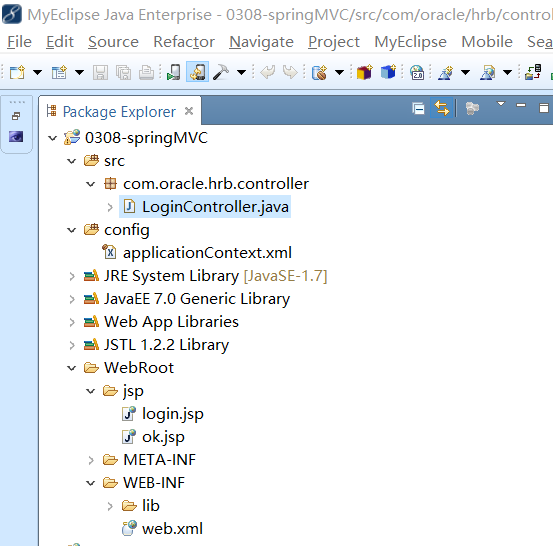Image resolution: width=553 pixels, height=546 pixels.
Task: Click the Print toolbar icon
Action: tap(146, 73)
